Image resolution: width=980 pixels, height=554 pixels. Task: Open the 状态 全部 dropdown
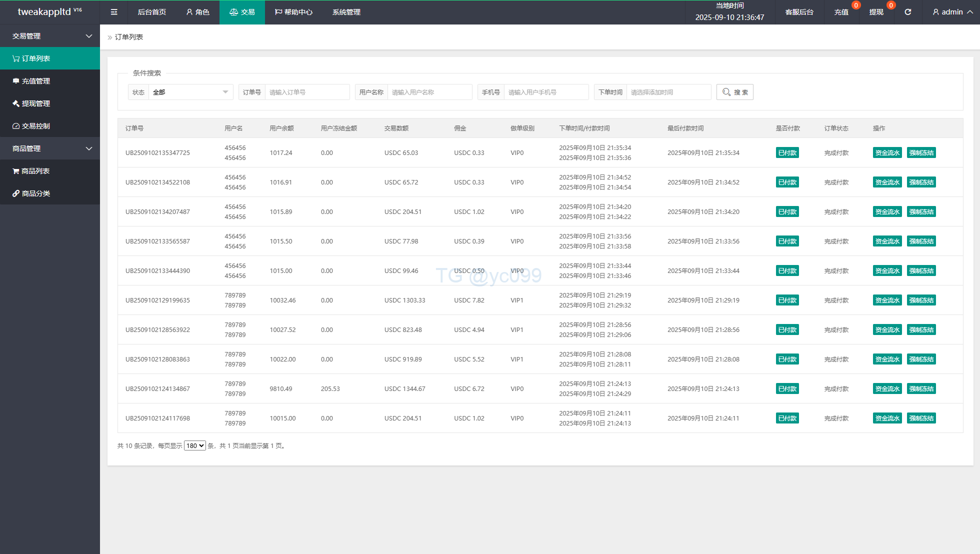pyautogui.click(x=190, y=92)
